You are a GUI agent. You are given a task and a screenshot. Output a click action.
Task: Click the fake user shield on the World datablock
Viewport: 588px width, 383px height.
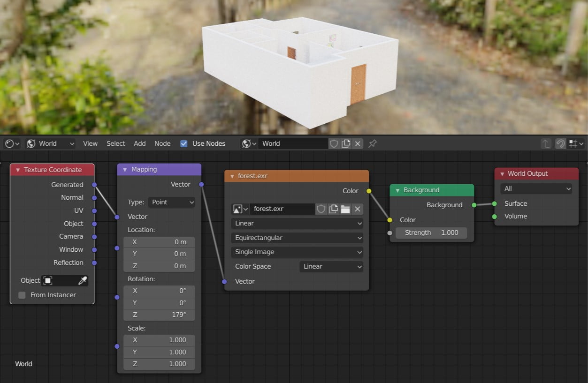tap(334, 143)
